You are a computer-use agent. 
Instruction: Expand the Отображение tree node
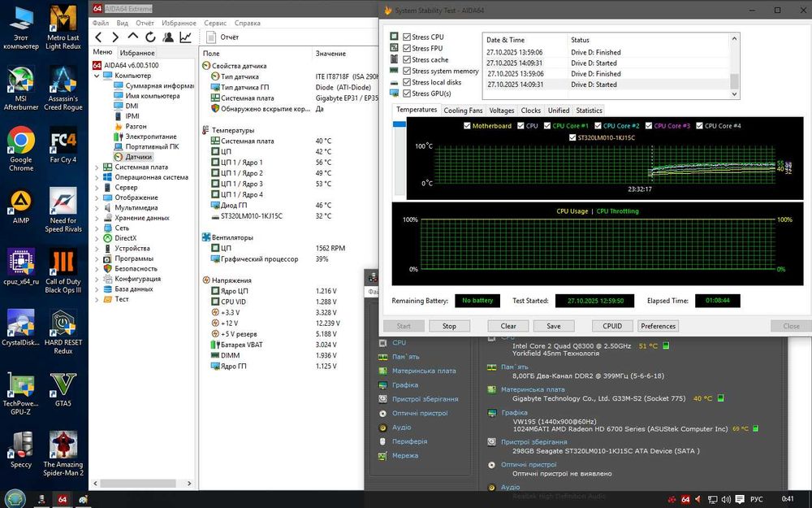pyautogui.click(x=97, y=198)
